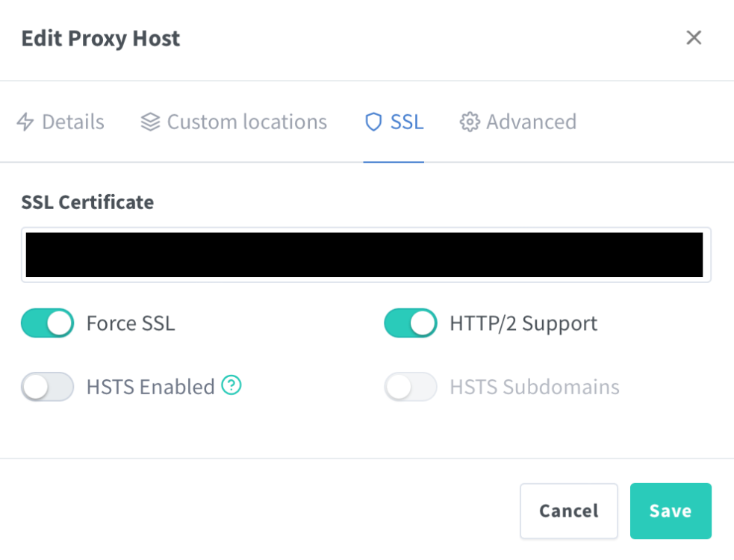Turn off HTTP/2 Support toggle
This screenshot has width=734, height=560.
click(x=411, y=323)
